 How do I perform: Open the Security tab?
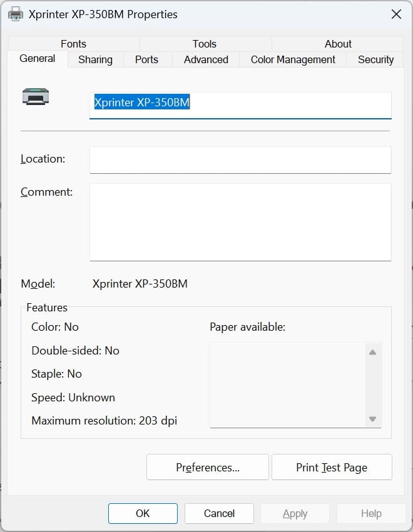pyautogui.click(x=375, y=60)
